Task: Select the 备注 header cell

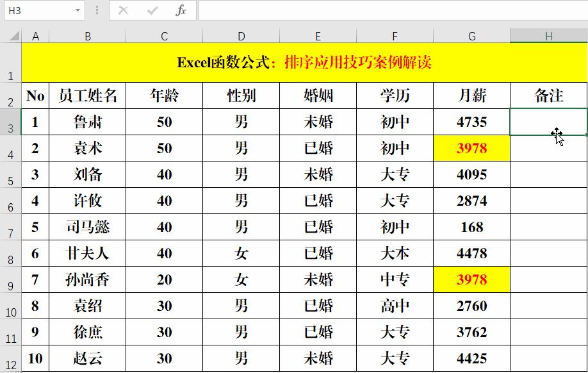Action: [549, 95]
